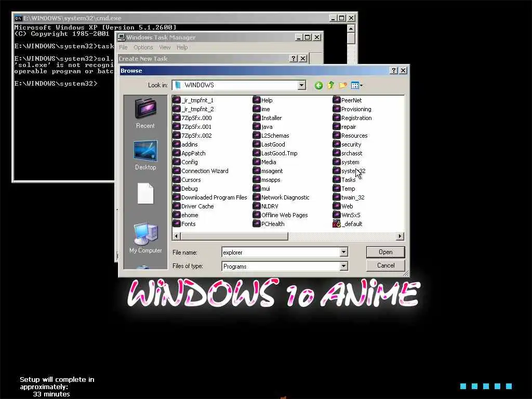
Task: Select the java folder
Action: pos(262,127)
